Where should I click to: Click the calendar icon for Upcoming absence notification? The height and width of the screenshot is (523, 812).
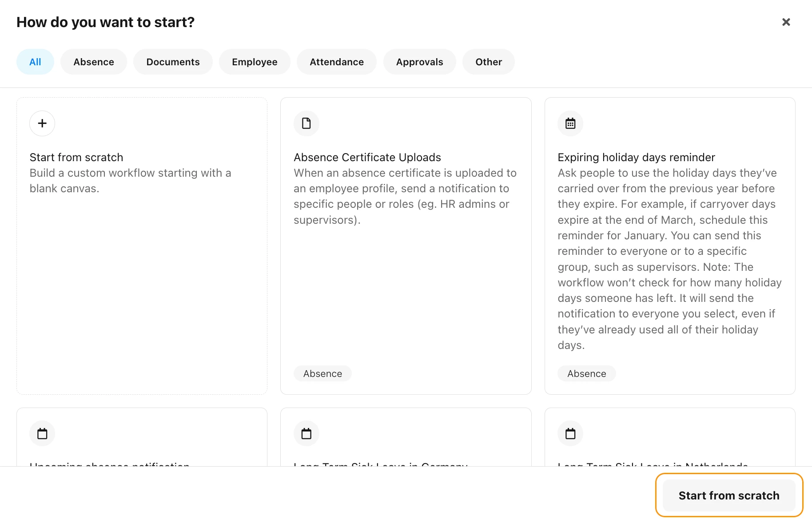42,433
